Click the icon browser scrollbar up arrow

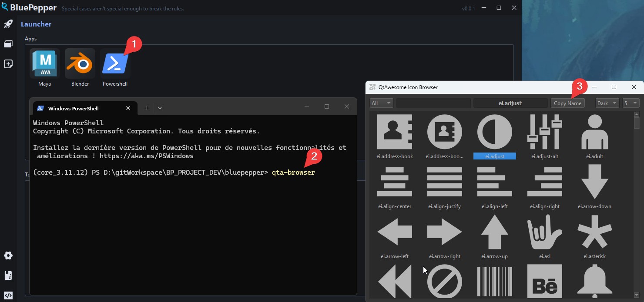click(x=637, y=114)
